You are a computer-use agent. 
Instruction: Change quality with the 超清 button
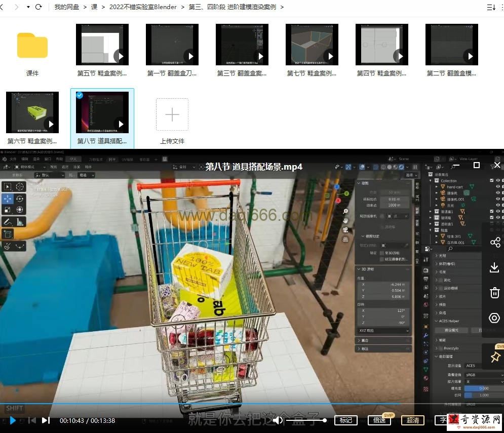tap(413, 420)
